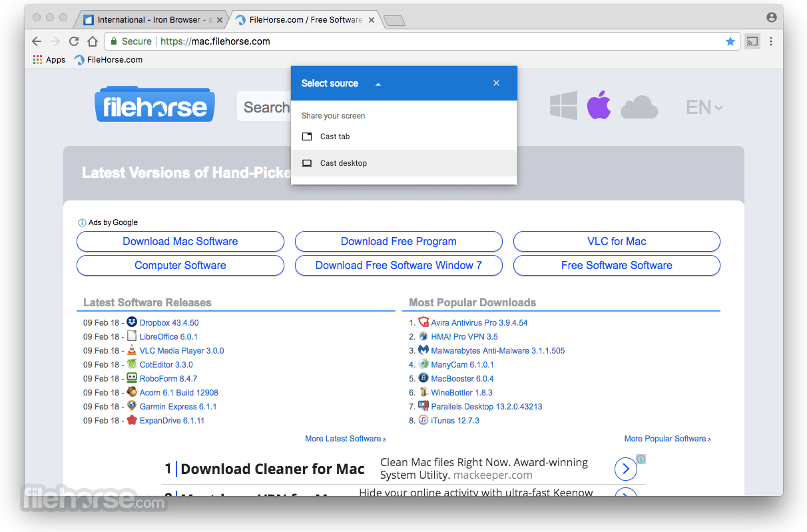
Task: Click the Avira Antivirus icon
Action: pyautogui.click(x=423, y=322)
